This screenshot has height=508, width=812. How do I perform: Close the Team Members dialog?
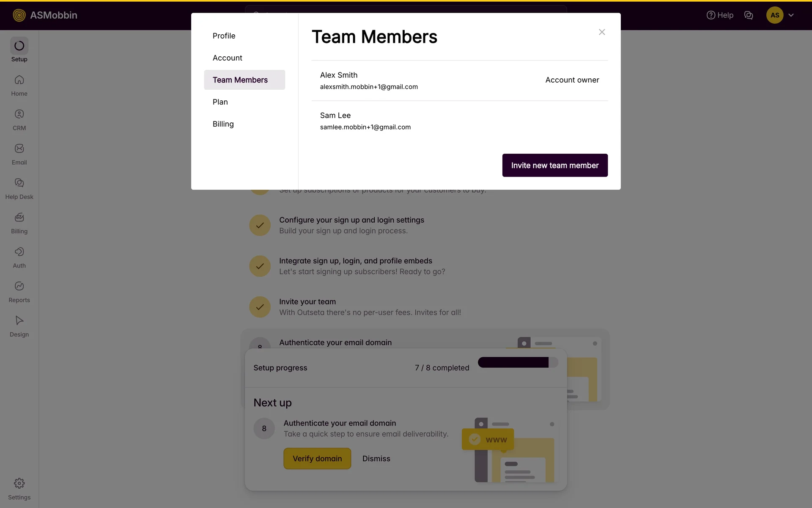coord(602,32)
